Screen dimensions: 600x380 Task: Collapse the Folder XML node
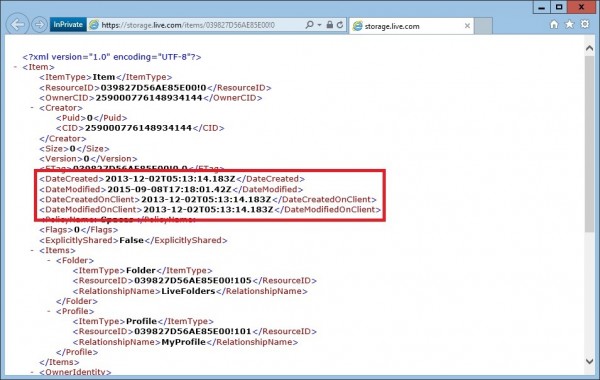(49, 261)
